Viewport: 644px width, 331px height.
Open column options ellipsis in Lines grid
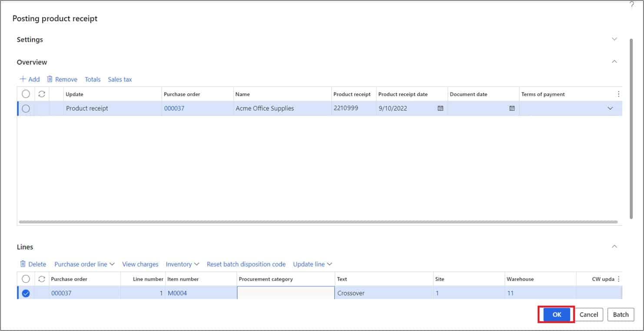(618, 279)
